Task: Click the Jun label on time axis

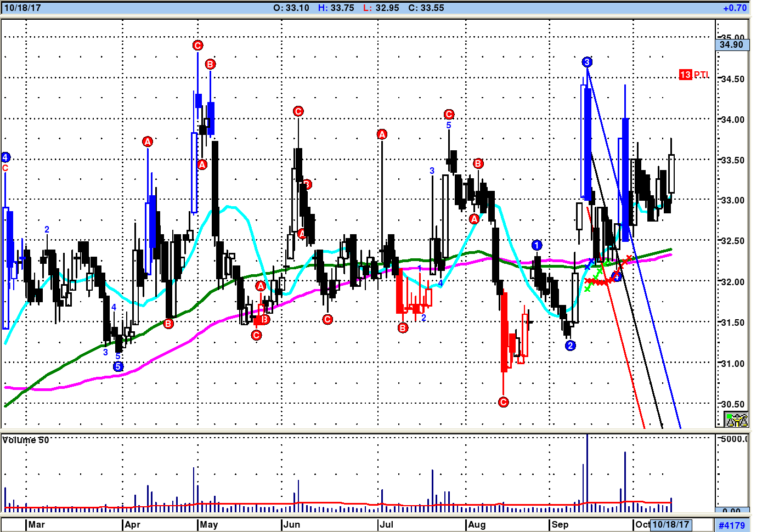Action: pos(292,524)
